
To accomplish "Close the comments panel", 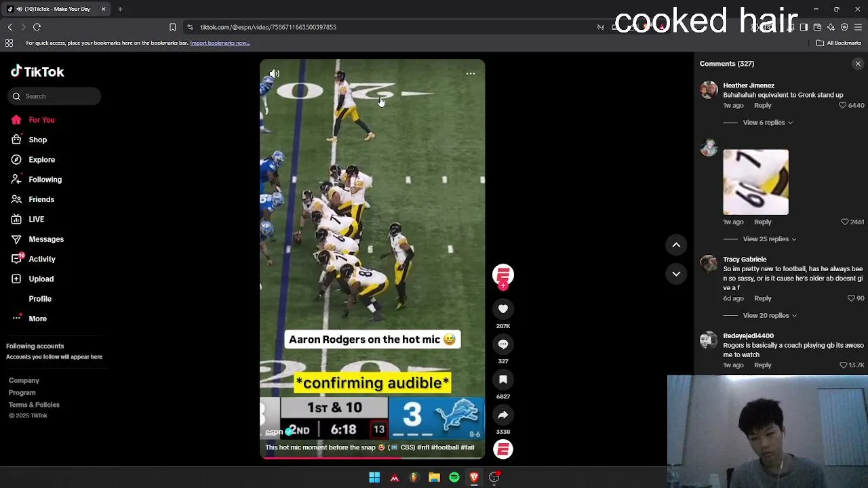I will point(858,64).
